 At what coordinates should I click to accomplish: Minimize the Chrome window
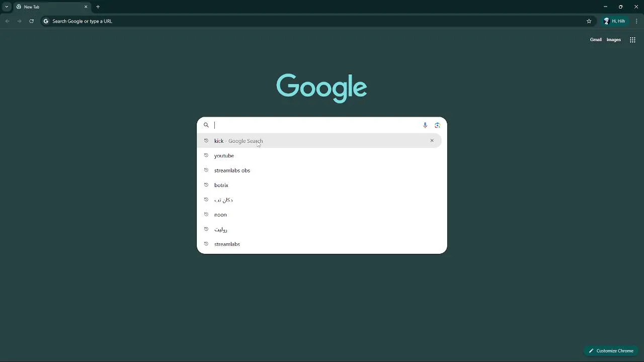(x=605, y=7)
